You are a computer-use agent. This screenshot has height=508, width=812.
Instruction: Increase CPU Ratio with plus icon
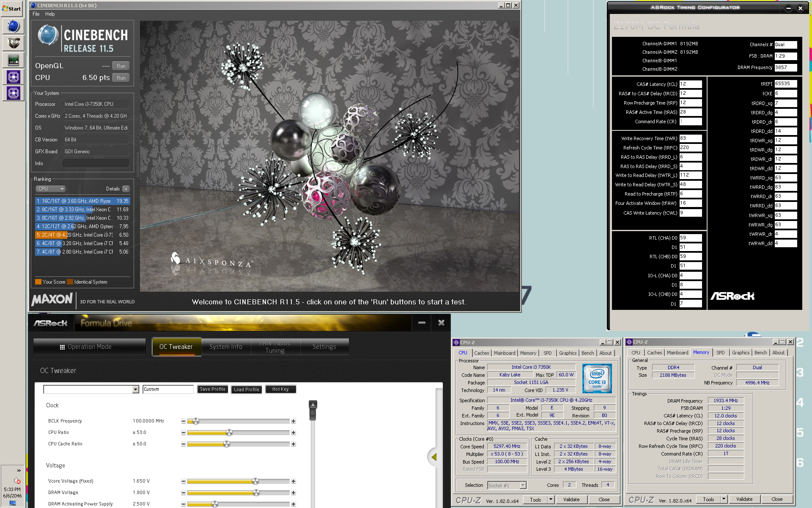coord(293,433)
